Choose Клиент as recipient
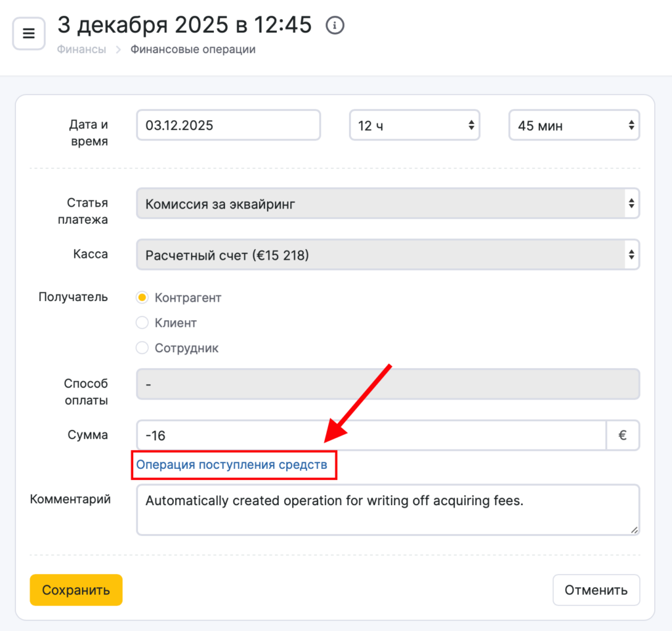672x631 pixels. point(142,323)
